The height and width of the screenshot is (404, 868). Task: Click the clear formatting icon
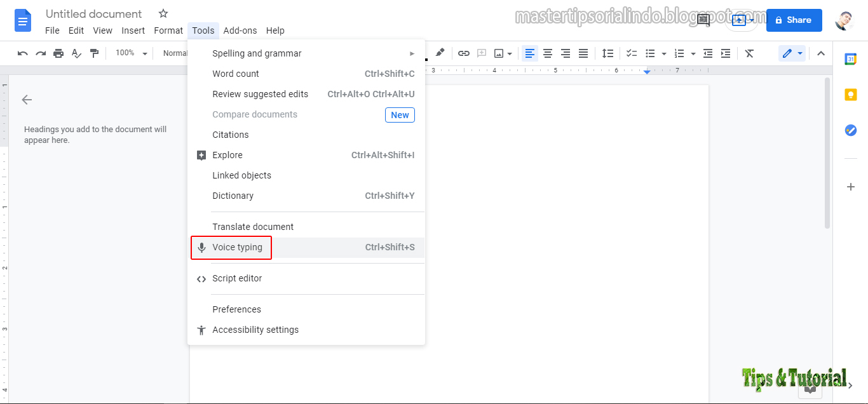(x=749, y=53)
